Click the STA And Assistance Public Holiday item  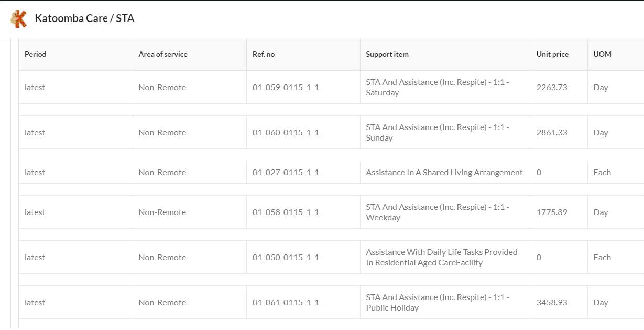pos(438,303)
